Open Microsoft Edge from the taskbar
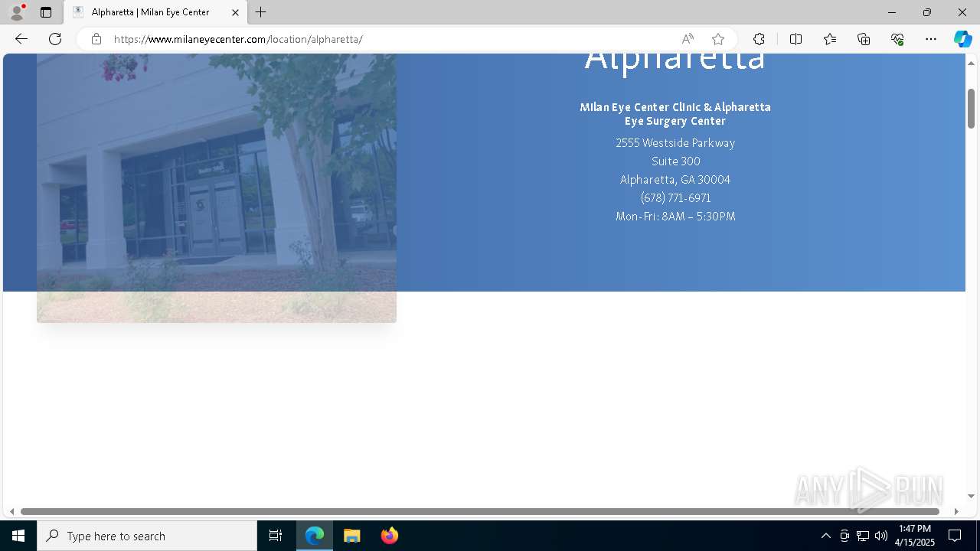The image size is (980, 551). point(315,536)
